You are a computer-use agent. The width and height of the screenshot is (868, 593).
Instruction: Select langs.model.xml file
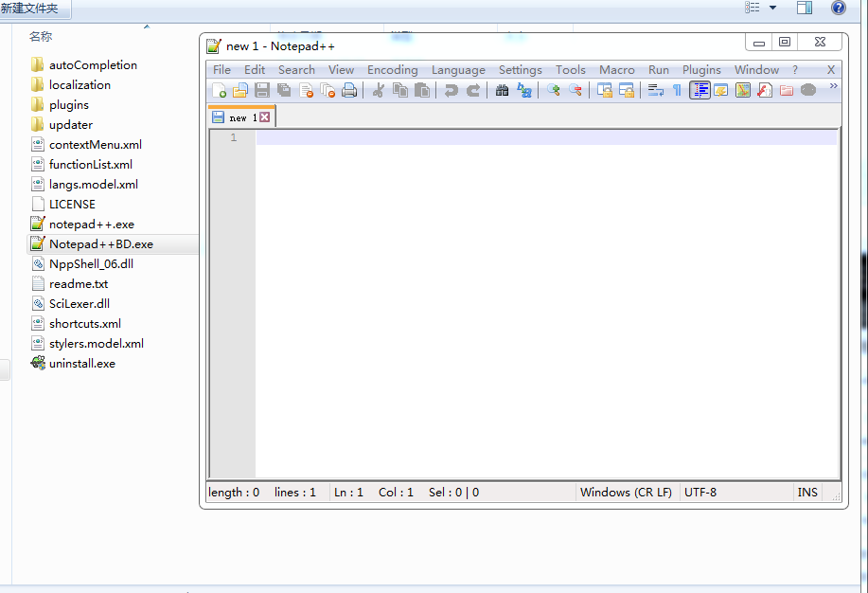tap(93, 185)
